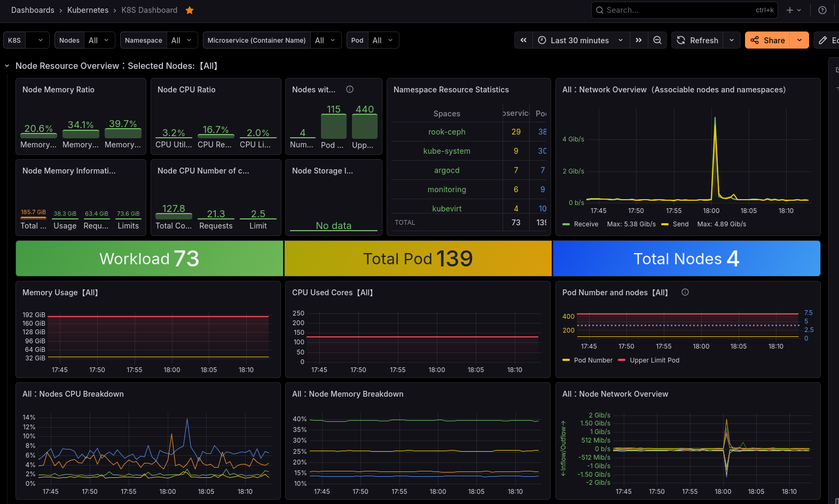Go to Dashboards breadcrumb
The image size is (839, 504).
point(33,10)
